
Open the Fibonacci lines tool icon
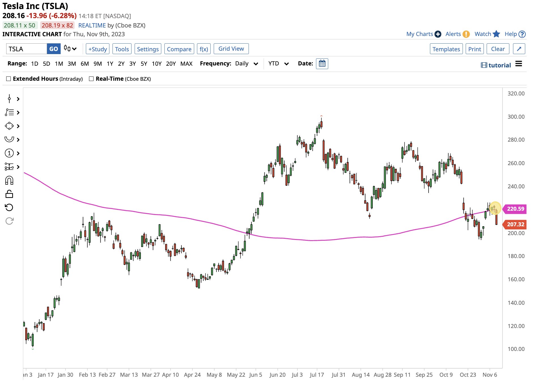9,112
